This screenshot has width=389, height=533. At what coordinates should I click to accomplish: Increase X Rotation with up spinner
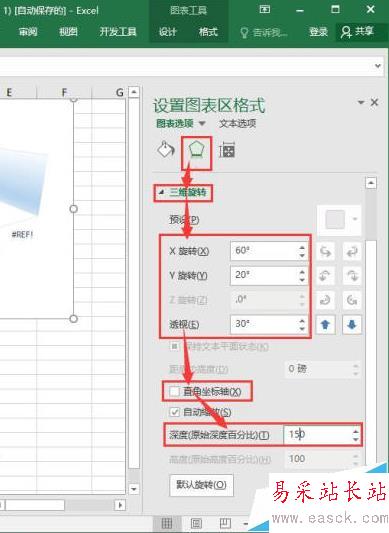click(x=302, y=247)
